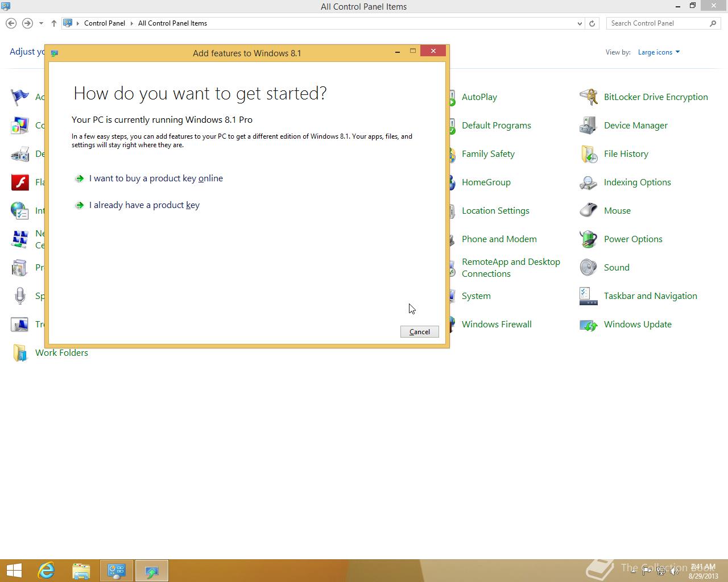Select I want to buy a product key online
This screenshot has width=728, height=582.
pyautogui.click(x=156, y=178)
